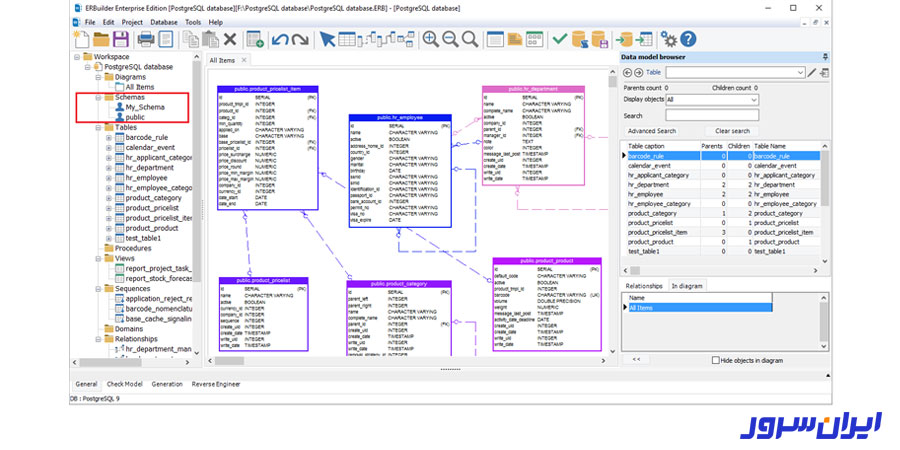Open the Database menu
This screenshot has width=900, height=450.
pyautogui.click(x=164, y=22)
